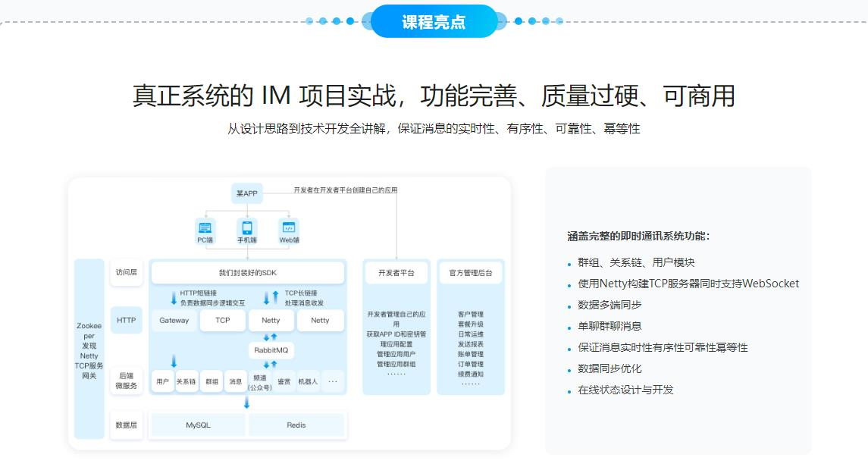Click the PC端 monitor icon
The width and height of the screenshot is (868, 464).
coord(205,227)
